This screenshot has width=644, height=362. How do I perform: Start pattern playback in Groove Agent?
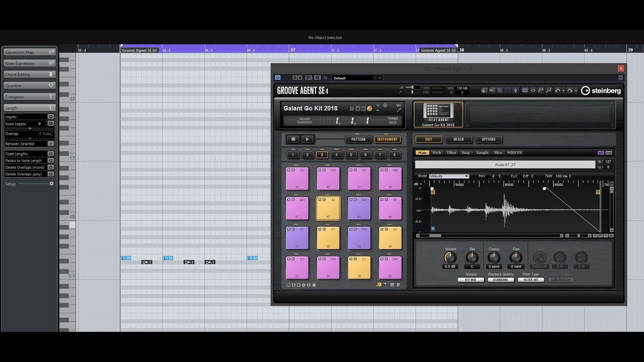click(x=307, y=139)
